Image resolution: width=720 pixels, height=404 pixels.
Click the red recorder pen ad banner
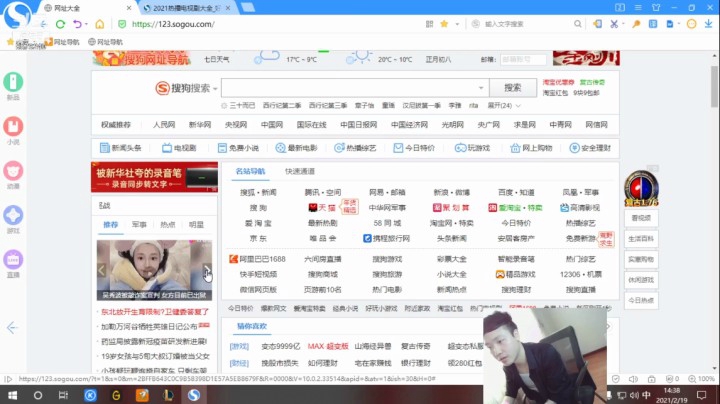pyautogui.click(x=154, y=177)
